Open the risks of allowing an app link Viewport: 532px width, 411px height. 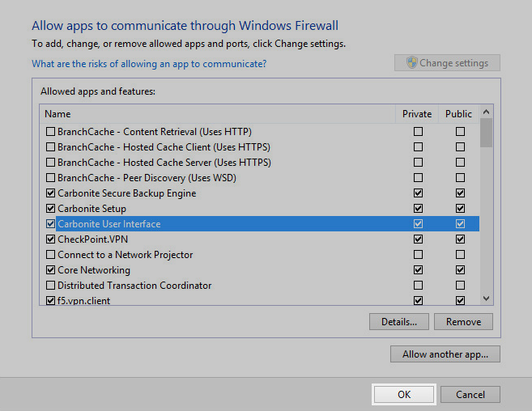click(149, 63)
